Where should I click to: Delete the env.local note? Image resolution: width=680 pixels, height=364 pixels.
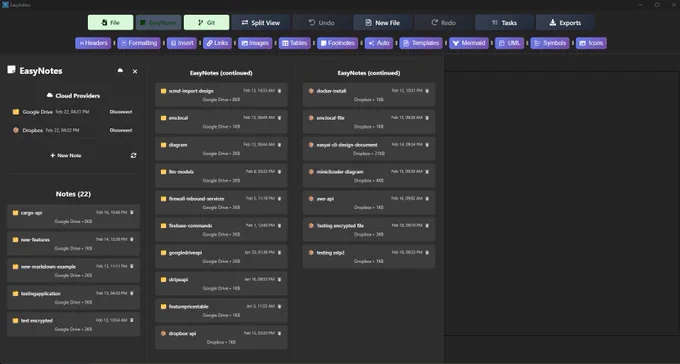[x=279, y=118]
